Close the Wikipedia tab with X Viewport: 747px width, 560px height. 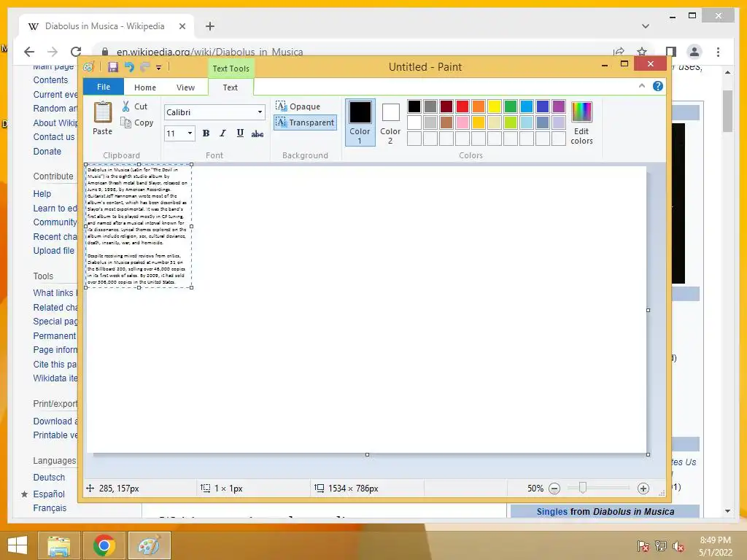pyautogui.click(x=182, y=26)
